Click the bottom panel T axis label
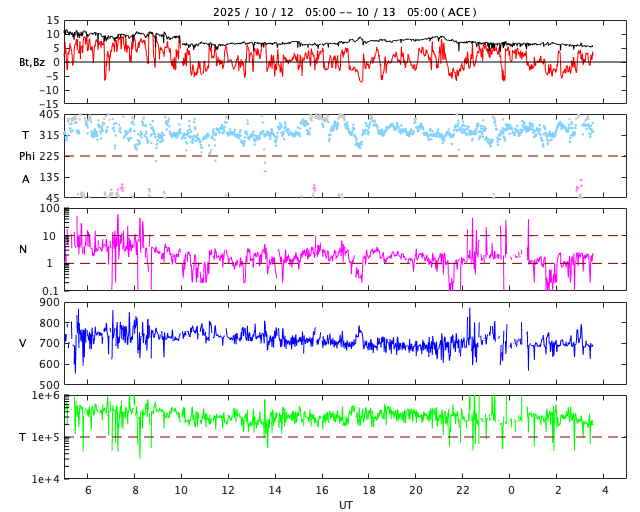 pos(23,437)
